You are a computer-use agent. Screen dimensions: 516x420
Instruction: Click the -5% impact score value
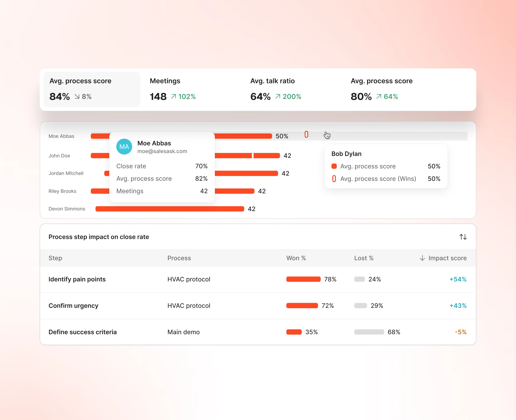(x=461, y=332)
